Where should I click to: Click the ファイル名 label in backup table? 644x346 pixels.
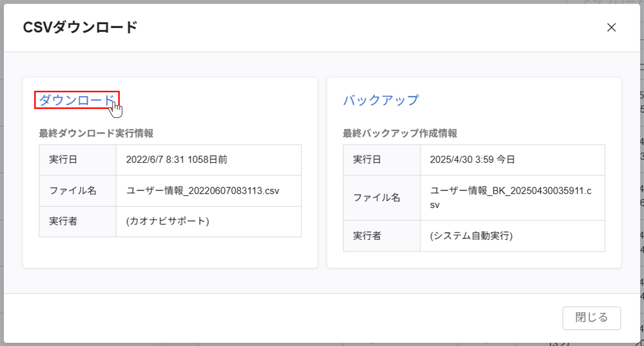377,197
